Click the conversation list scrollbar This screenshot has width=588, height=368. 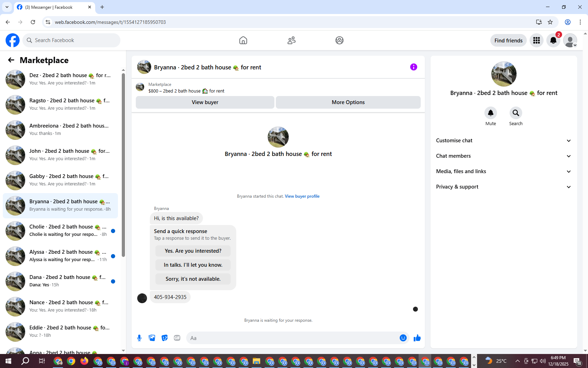[x=123, y=165]
